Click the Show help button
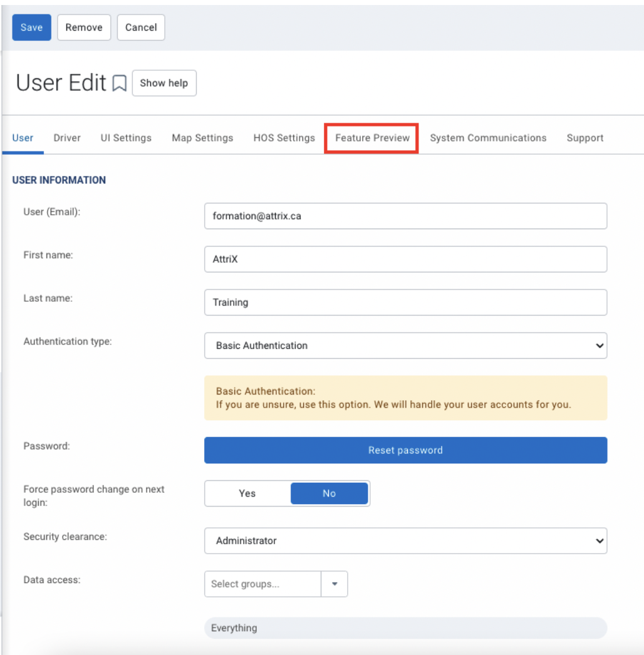Image resolution: width=644 pixels, height=655 pixels. [x=164, y=83]
